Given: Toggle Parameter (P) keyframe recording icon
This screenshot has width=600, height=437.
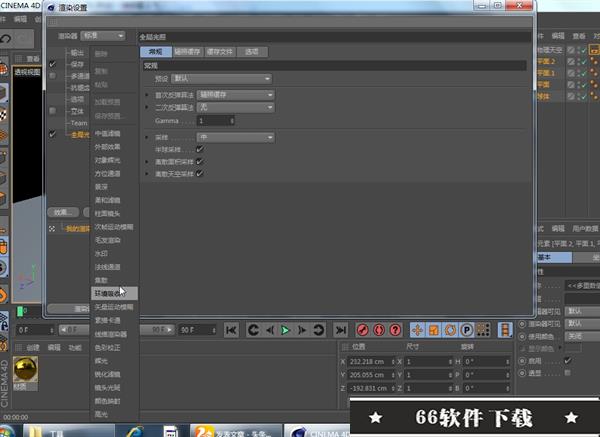Looking at the screenshot, I should pos(467,330).
